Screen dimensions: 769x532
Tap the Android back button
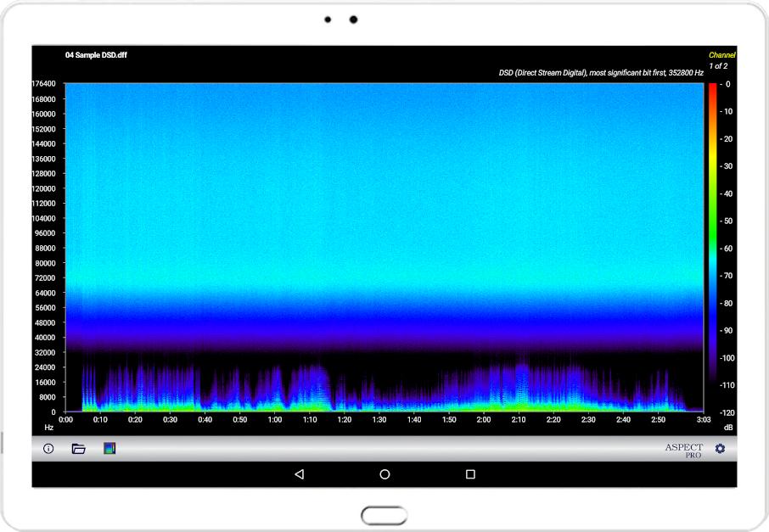(x=299, y=474)
